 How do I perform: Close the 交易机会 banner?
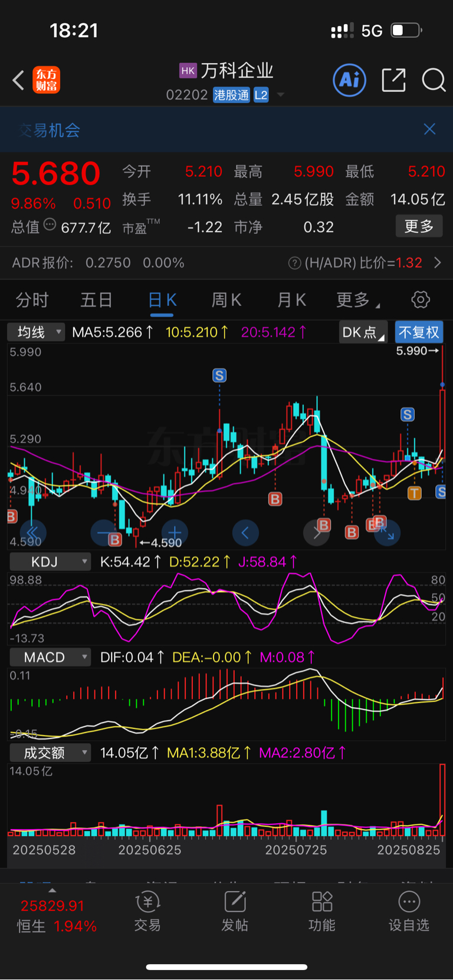coord(429,129)
